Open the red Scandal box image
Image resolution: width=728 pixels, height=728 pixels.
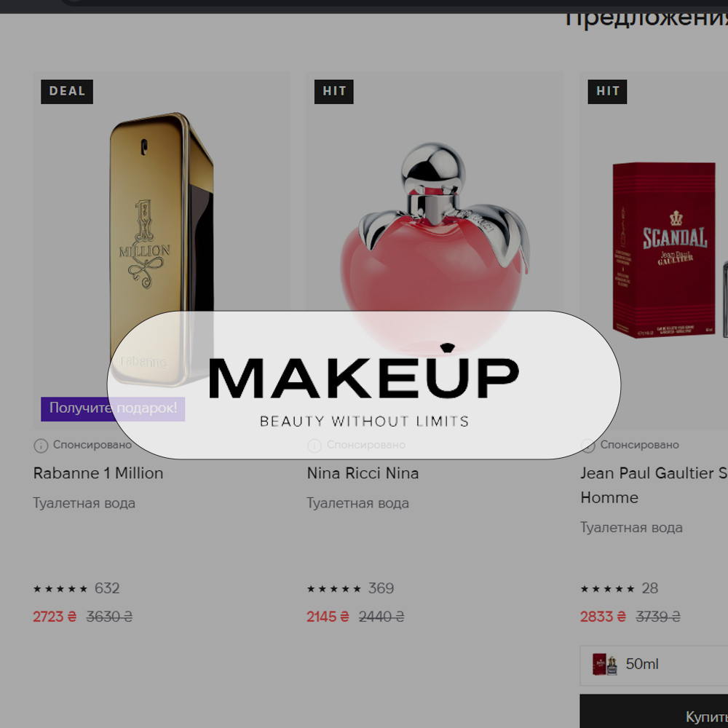[664, 250]
